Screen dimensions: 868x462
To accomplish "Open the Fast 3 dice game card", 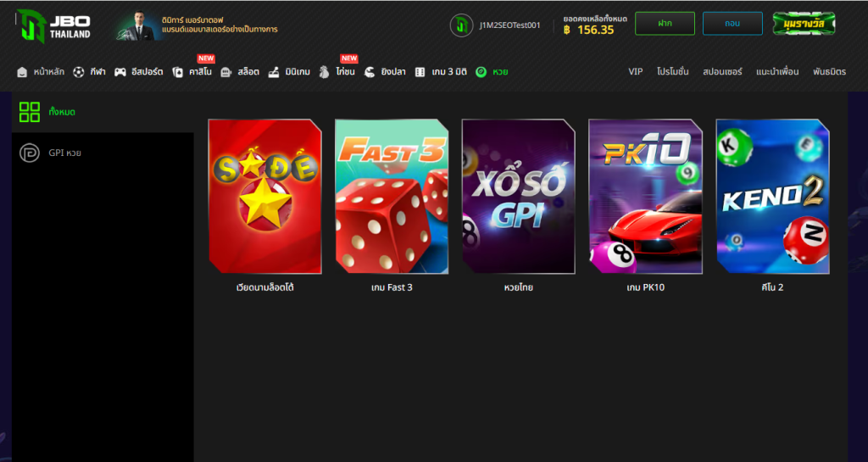I will 392,197.
